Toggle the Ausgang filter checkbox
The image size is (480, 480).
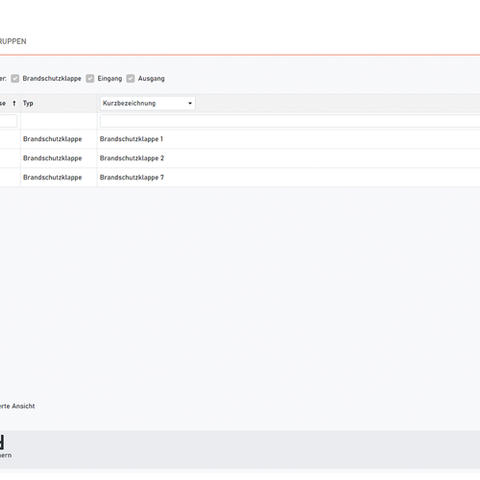point(131,79)
